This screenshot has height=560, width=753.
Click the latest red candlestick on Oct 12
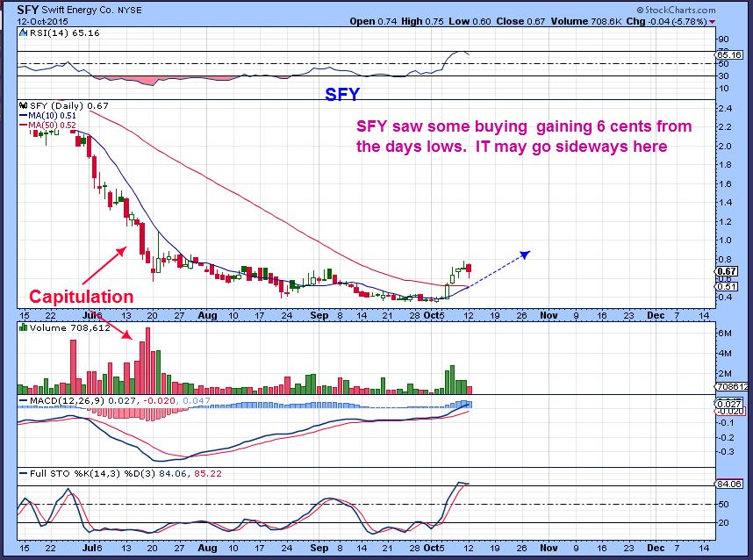469,269
